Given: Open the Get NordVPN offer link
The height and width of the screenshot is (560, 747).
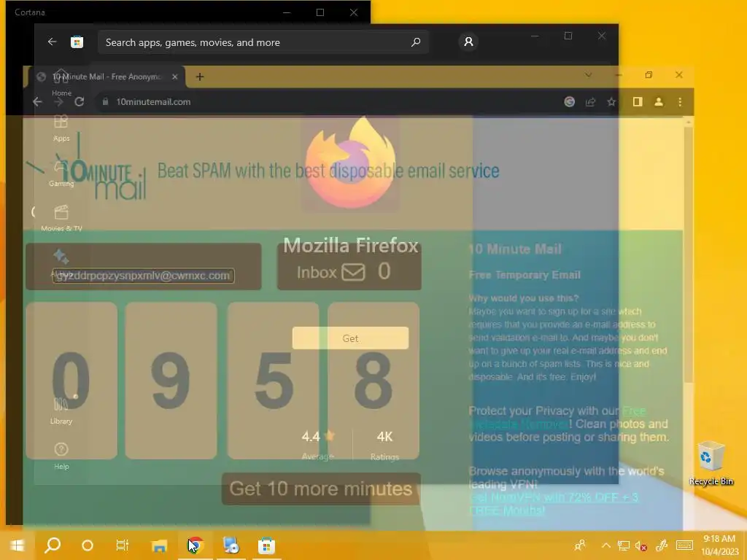Looking at the screenshot, I should tap(554, 504).
